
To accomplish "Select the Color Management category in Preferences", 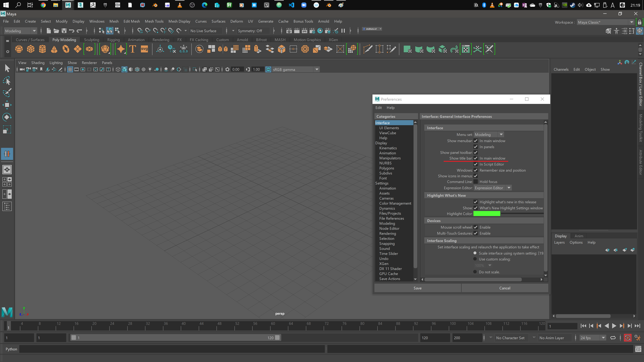I will click(x=395, y=203).
